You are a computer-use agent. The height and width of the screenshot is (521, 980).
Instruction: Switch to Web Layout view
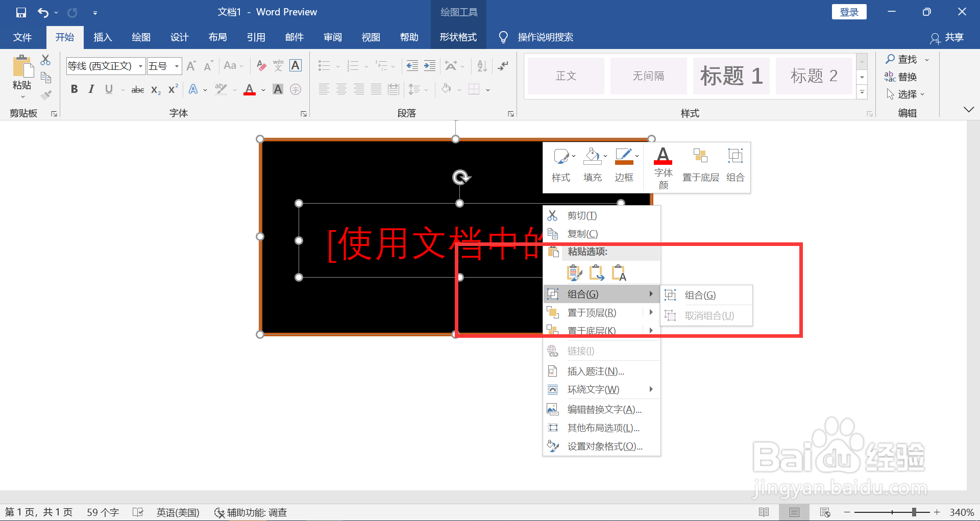(825, 512)
